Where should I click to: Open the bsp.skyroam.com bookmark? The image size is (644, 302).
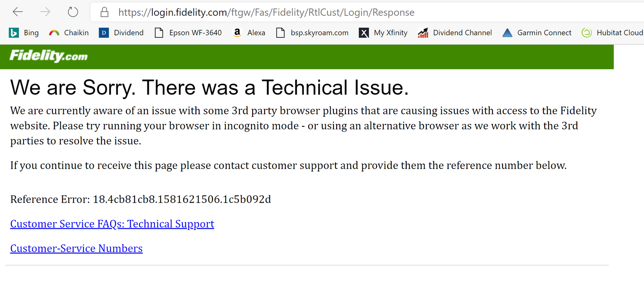pyautogui.click(x=312, y=33)
